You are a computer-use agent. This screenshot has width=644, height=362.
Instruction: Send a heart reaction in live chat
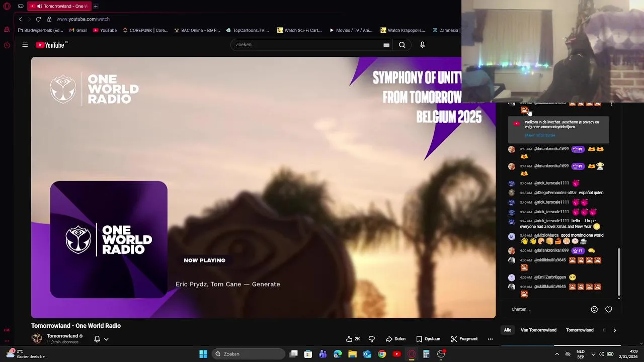click(x=609, y=309)
